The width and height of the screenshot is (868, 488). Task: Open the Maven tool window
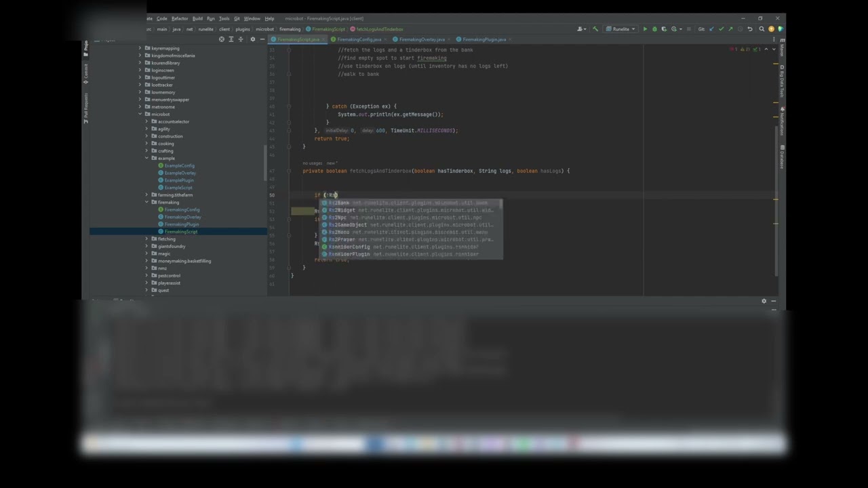[782, 48]
